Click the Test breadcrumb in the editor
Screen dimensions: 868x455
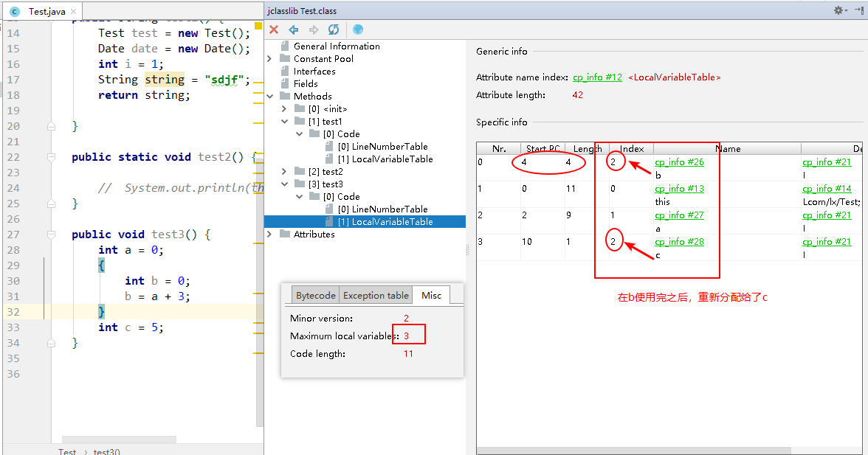pyautogui.click(x=67, y=452)
